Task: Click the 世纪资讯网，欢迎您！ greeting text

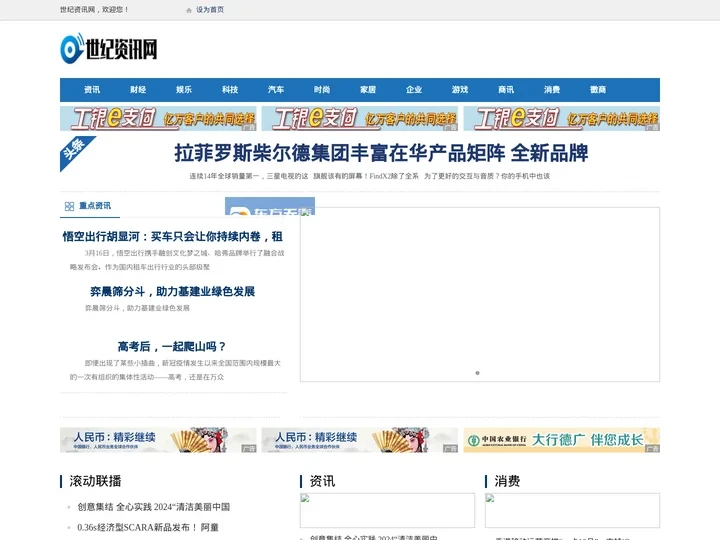Action: click(94, 10)
